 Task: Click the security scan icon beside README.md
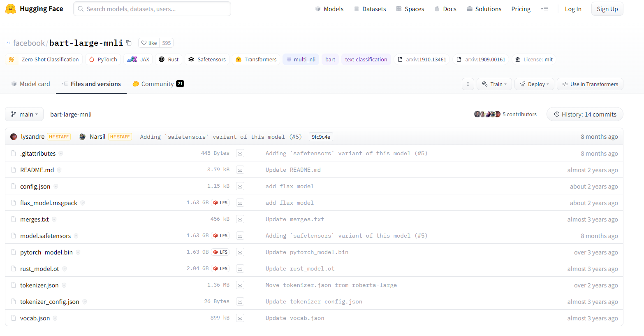coord(59,170)
